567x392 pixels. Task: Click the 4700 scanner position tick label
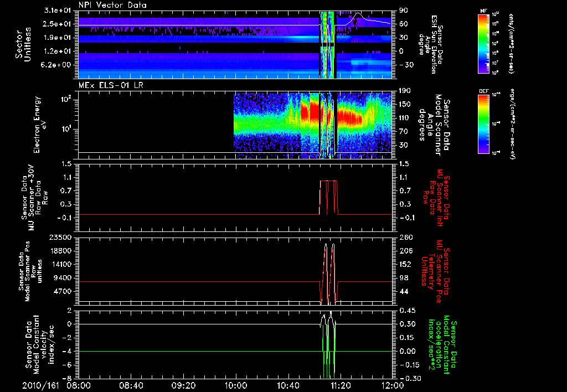point(63,291)
